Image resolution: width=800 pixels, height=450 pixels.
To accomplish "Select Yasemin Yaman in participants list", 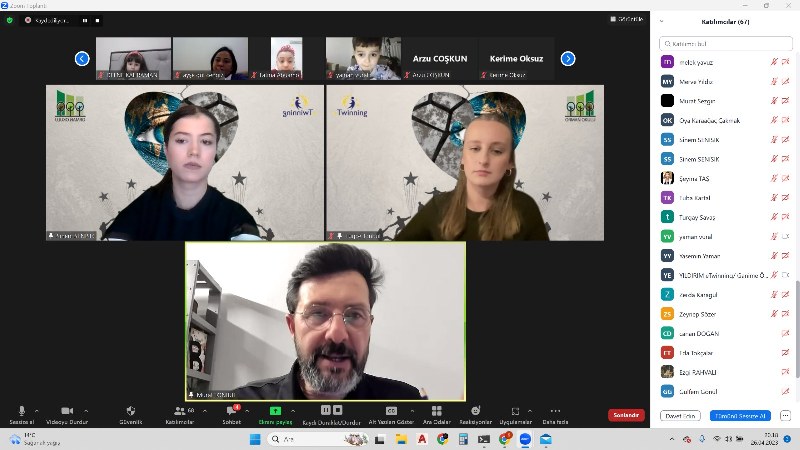I will (726, 256).
